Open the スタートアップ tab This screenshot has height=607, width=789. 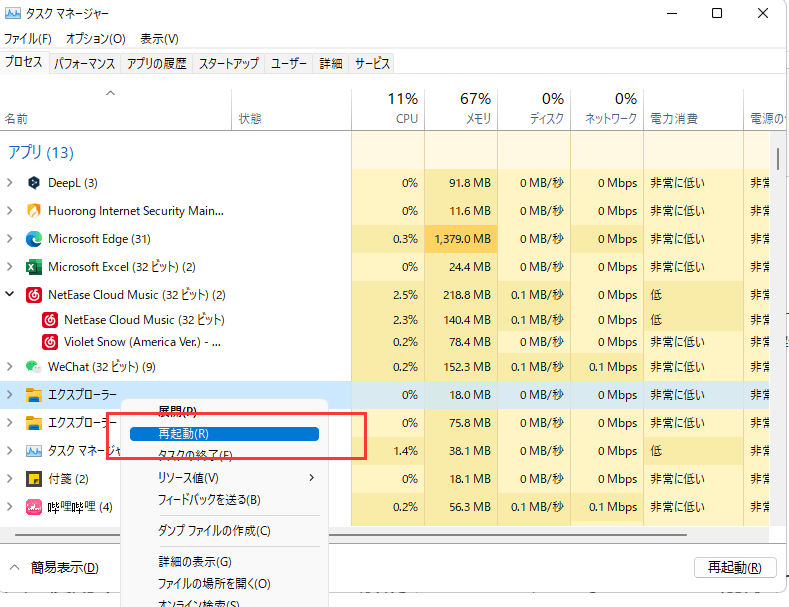228,63
